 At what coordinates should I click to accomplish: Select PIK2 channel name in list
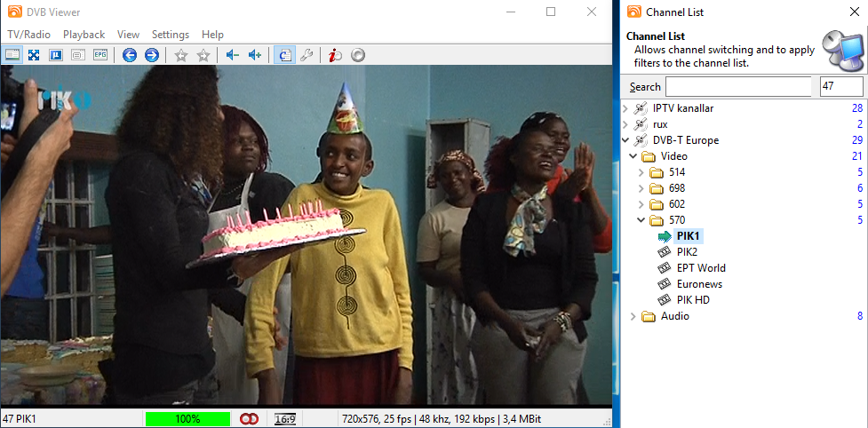(687, 252)
